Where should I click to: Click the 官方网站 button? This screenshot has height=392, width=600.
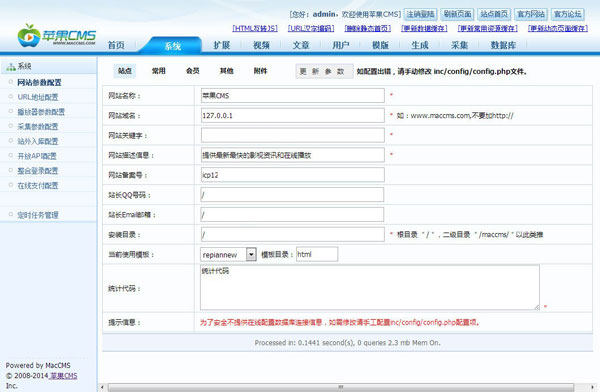coord(531,15)
